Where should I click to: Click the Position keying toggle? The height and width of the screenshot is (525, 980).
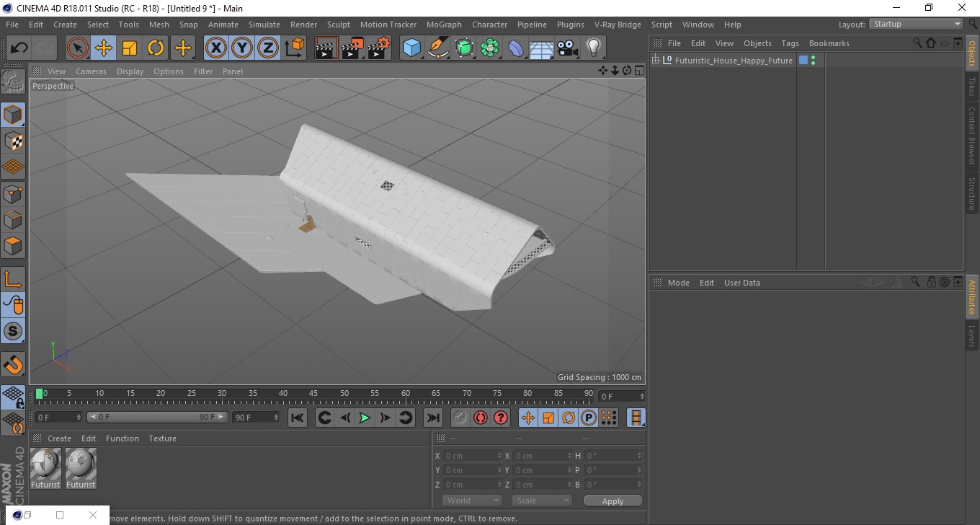tap(528, 418)
